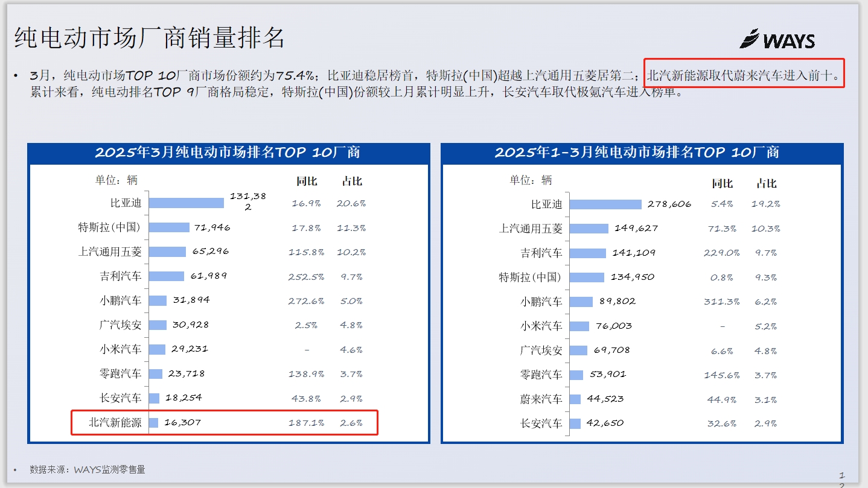Select 上汽通用五菱 in the March chart
Image resolution: width=868 pixels, height=488 pixels.
tap(109, 252)
